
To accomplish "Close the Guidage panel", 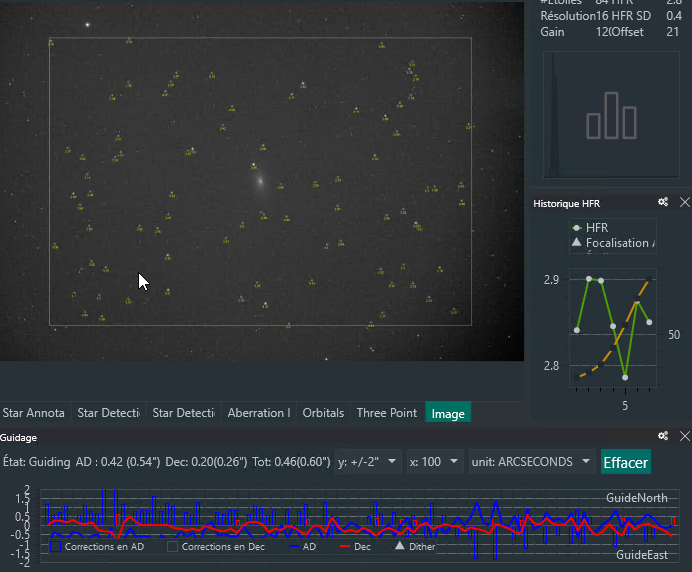I will click(684, 436).
